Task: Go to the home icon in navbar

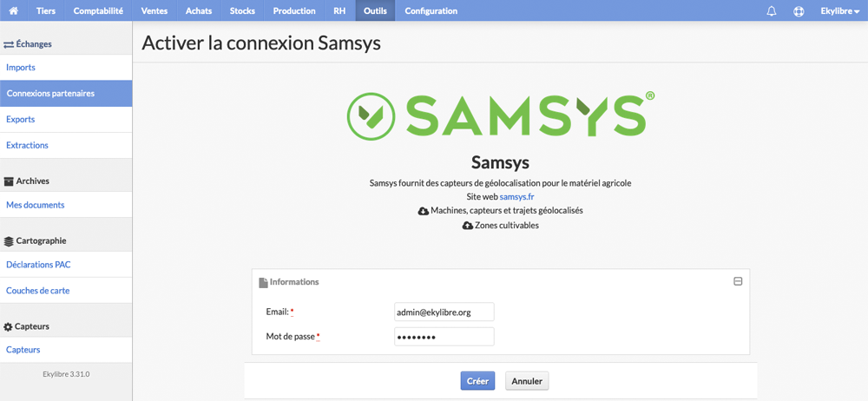Action: 13,10
